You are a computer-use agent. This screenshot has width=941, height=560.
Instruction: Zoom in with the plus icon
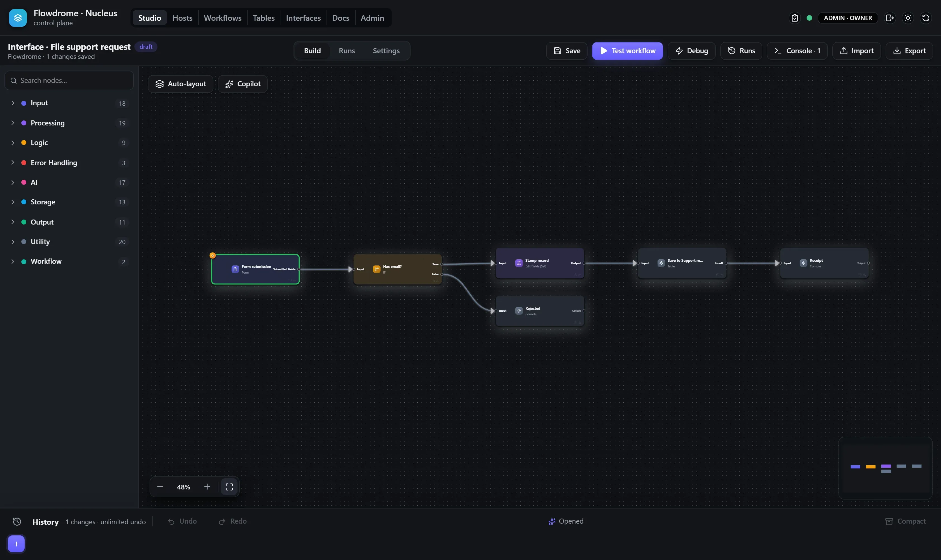coord(207,487)
